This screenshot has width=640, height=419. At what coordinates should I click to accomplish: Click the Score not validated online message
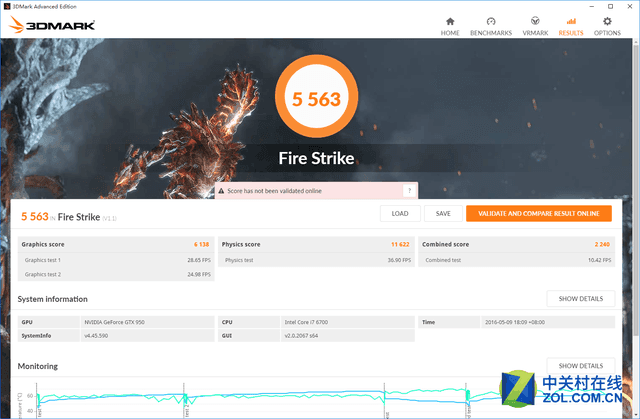[274, 191]
